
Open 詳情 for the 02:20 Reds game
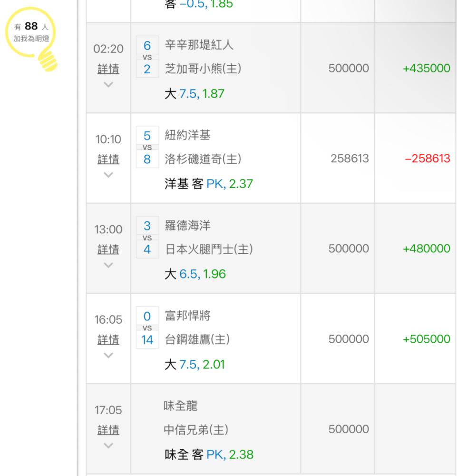tap(108, 69)
